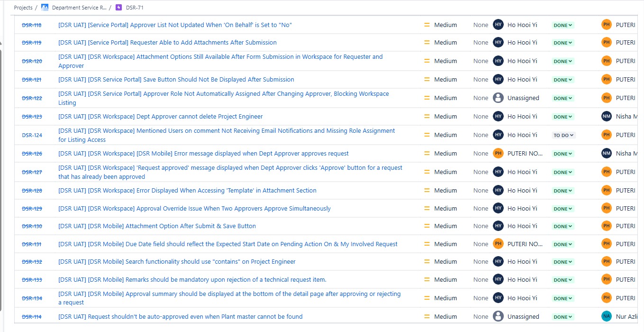Open the DONE status dropdown for DSR-118
644x332 pixels.
point(563,25)
